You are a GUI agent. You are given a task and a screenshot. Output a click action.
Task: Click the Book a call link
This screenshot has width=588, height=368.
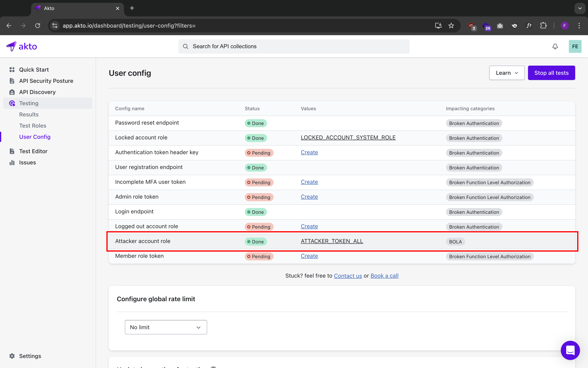384,276
